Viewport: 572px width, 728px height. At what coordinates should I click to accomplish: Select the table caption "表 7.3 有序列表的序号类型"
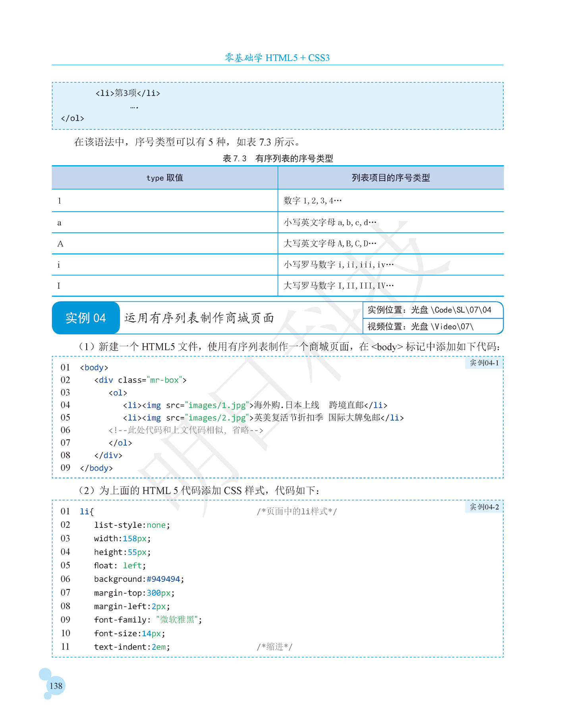tap(278, 158)
